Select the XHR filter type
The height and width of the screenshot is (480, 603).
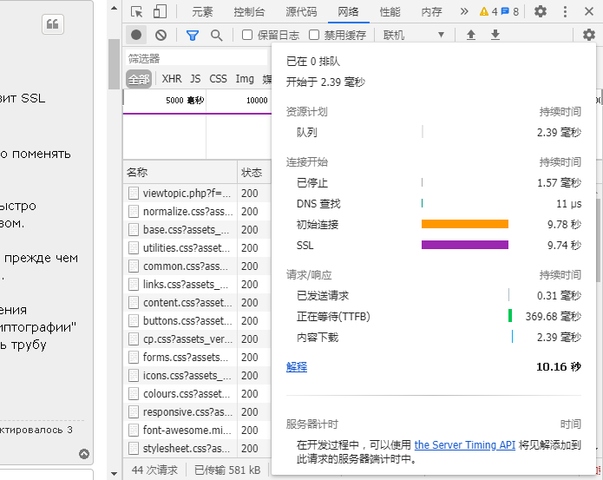pyautogui.click(x=171, y=78)
